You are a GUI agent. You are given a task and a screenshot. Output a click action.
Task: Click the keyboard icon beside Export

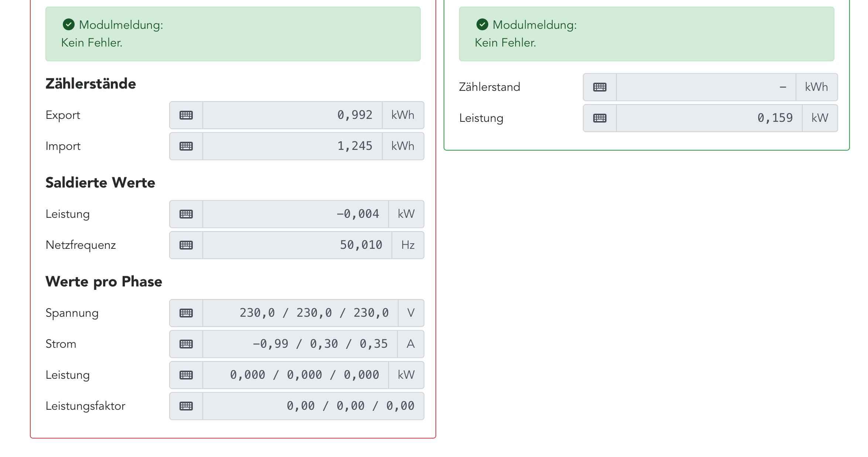click(186, 115)
